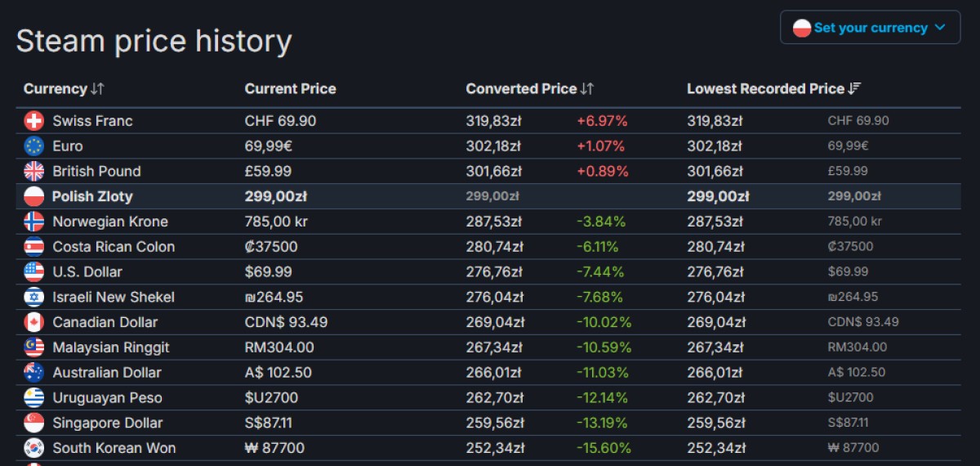Click the -15.60% South Korean Won difference
This screenshot has height=466, width=980.
604,448
